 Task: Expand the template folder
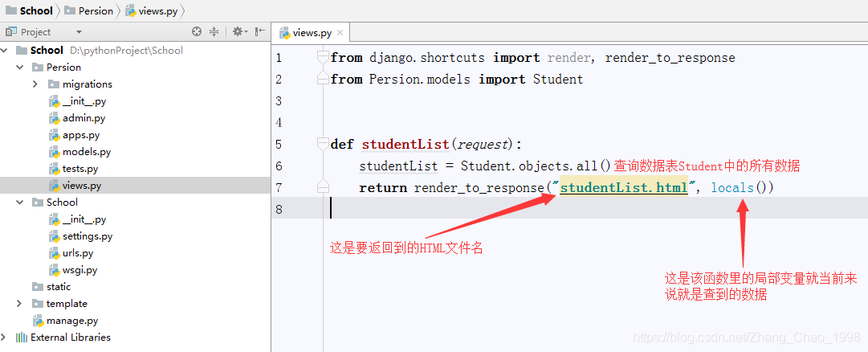(20, 304)
